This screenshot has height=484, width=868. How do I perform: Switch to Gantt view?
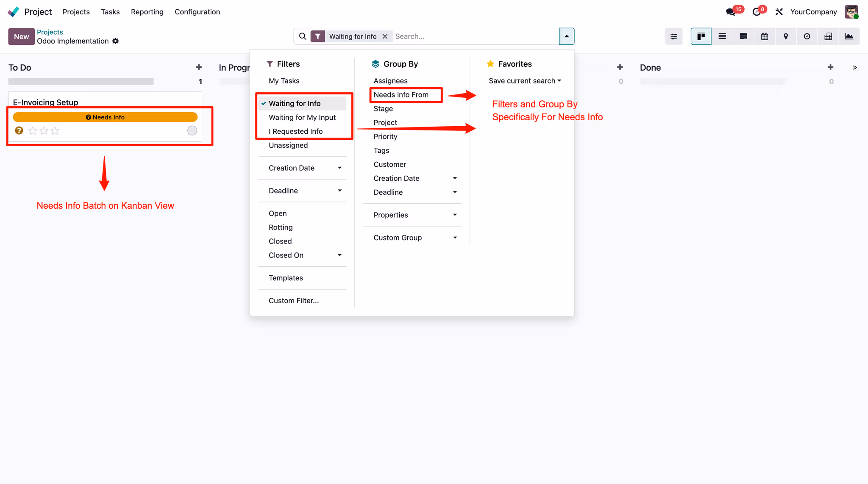point(743,36)
